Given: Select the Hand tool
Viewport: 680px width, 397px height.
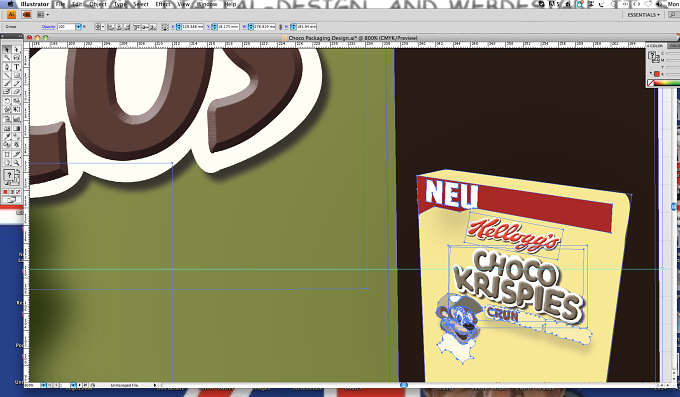Looking at the screenshot, I should (7, 163).
